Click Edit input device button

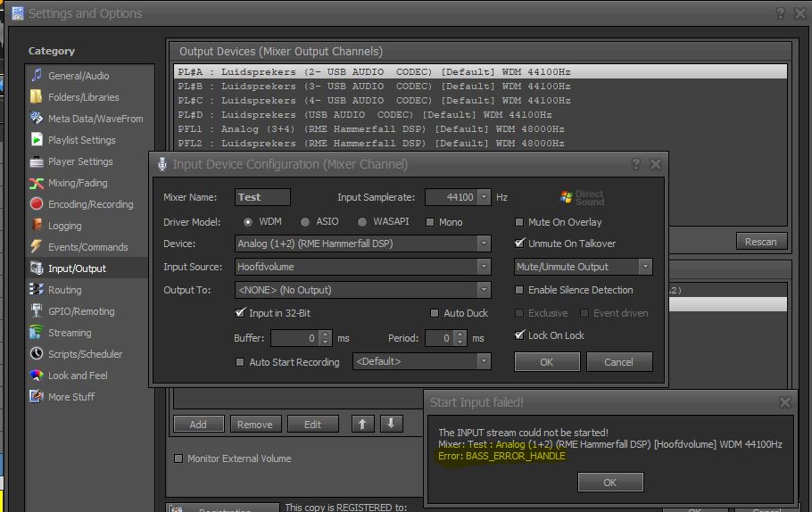point(313,424)
